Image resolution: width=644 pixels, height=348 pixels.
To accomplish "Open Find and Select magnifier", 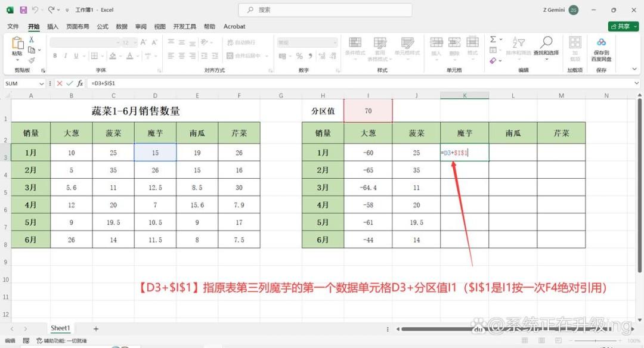I will pos(546,42).
